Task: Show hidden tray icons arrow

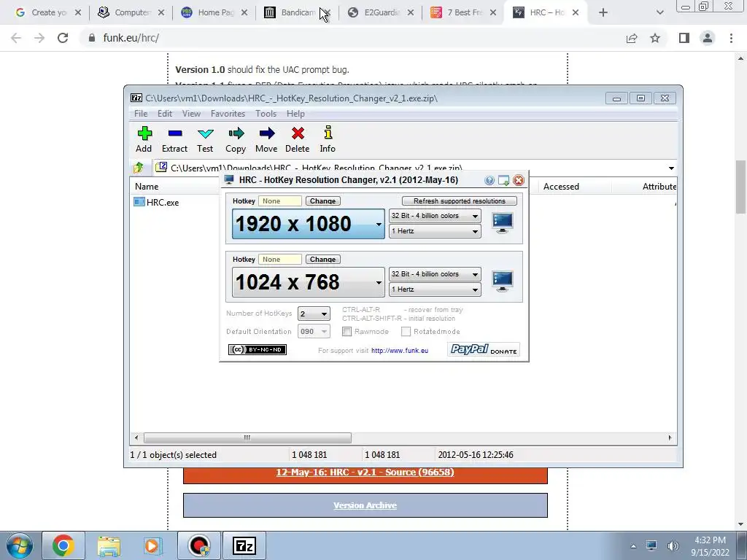Action: (633, 546)
